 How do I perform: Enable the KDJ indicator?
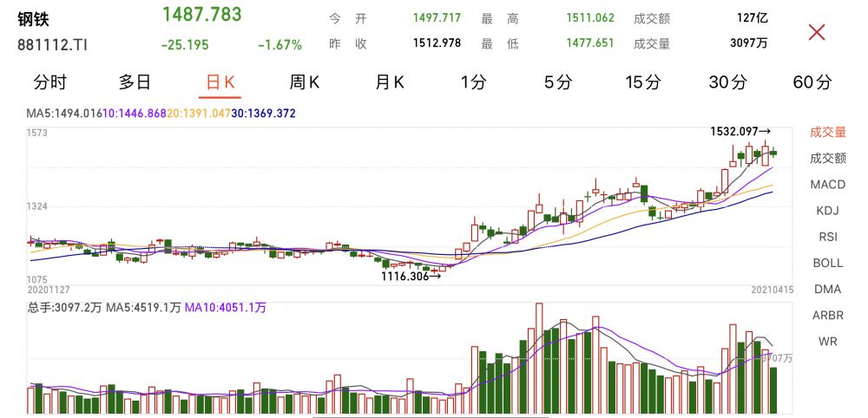pyautogui.click(x=827, y=211)
